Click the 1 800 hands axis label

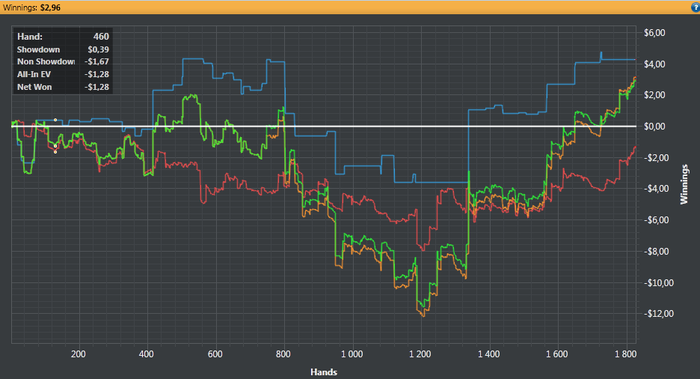[625, 354]
